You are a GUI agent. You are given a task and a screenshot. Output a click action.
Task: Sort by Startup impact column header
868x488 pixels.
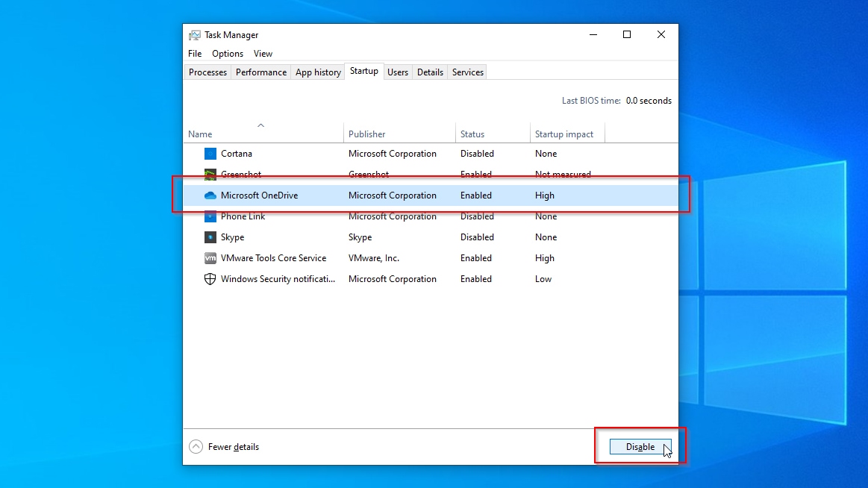coord(563,134)
